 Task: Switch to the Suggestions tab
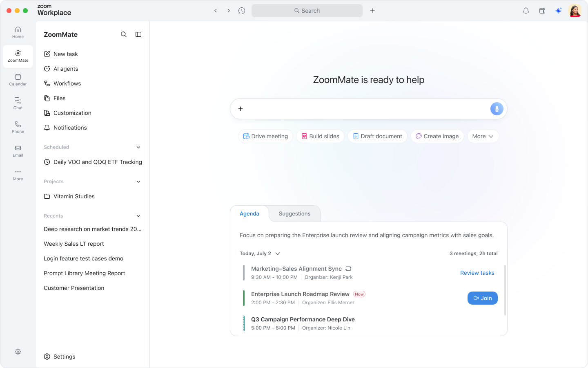(x=294, y=213)
